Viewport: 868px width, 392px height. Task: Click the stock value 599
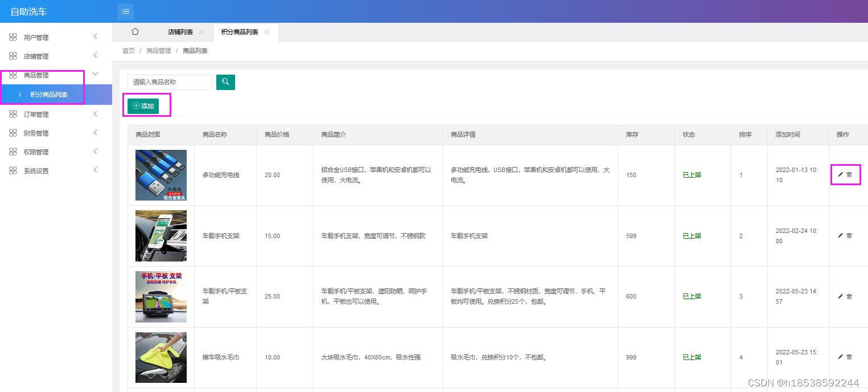click(631, 236)
